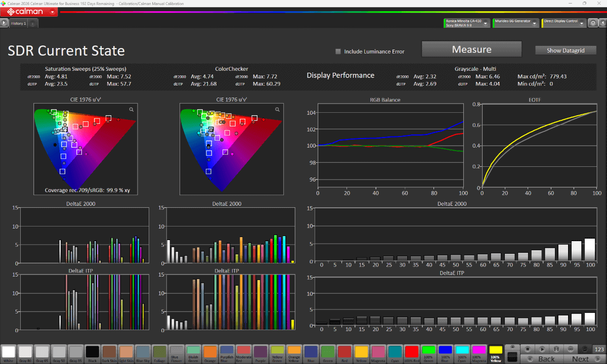Select the Black color patch
This screenshot has height=364, width=607.
[x=92, y=353]
